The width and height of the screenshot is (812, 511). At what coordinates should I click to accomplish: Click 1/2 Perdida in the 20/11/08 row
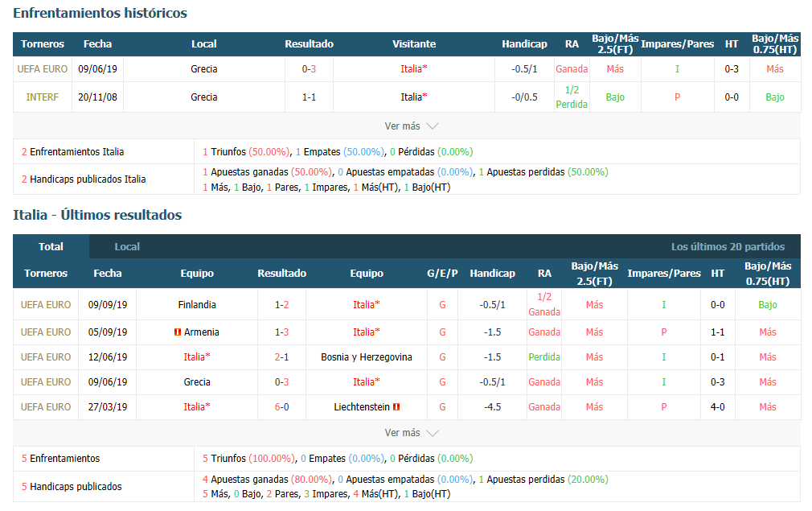point(572,97)
